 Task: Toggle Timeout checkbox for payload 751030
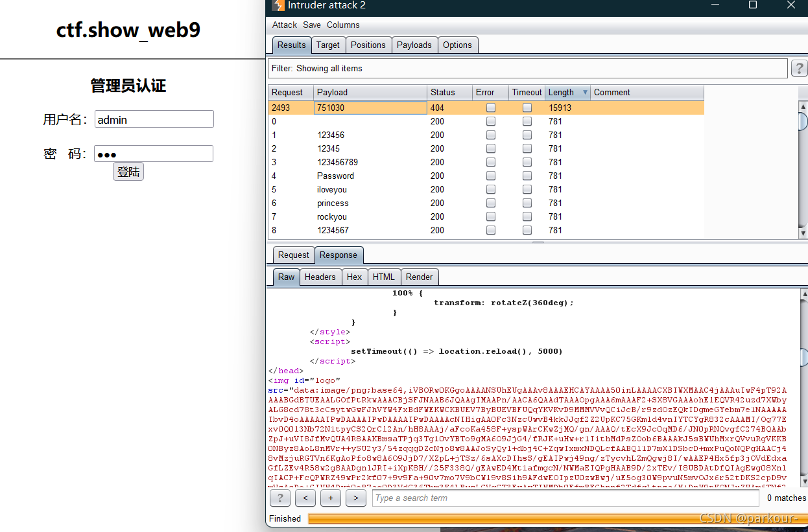527,108
